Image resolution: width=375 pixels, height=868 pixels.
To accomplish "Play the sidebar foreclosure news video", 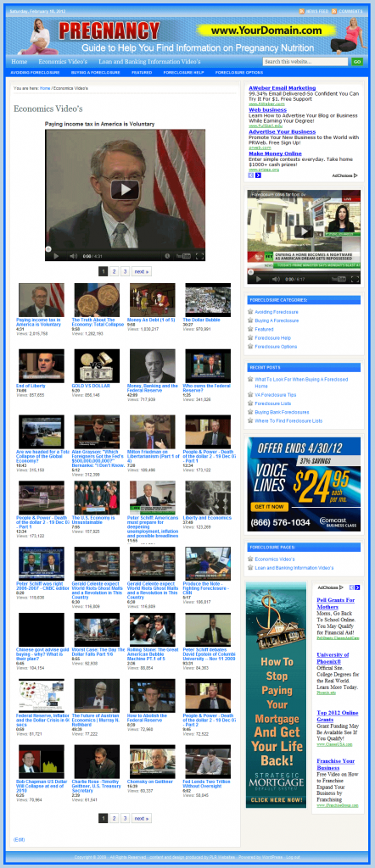I will pos(304,231).
